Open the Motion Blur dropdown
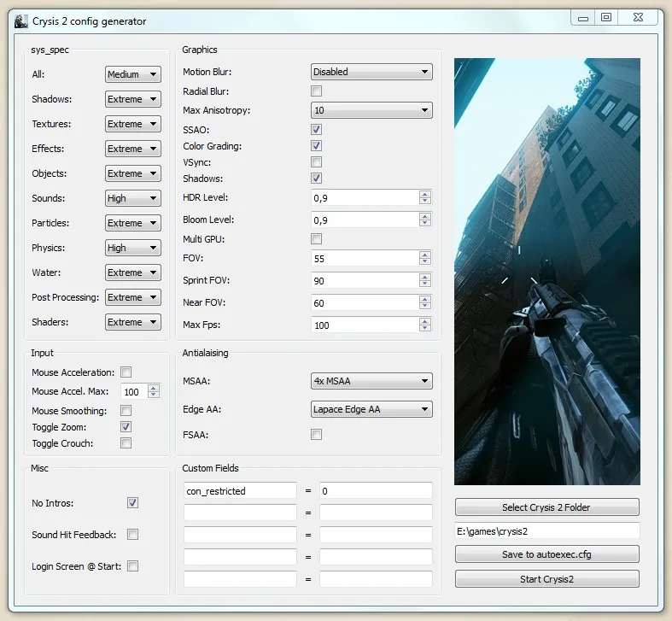The height and width of the screenshot is (621, 672). pos(371,72)
